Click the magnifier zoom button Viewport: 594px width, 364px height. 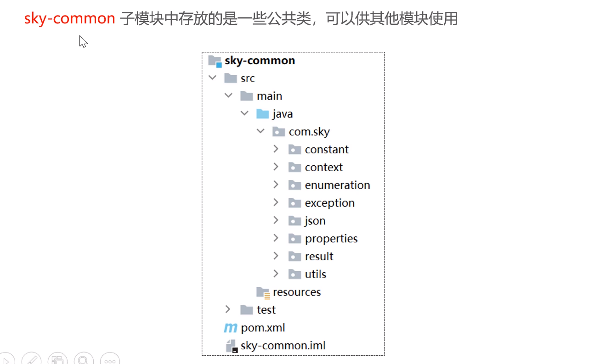(84, 361)
